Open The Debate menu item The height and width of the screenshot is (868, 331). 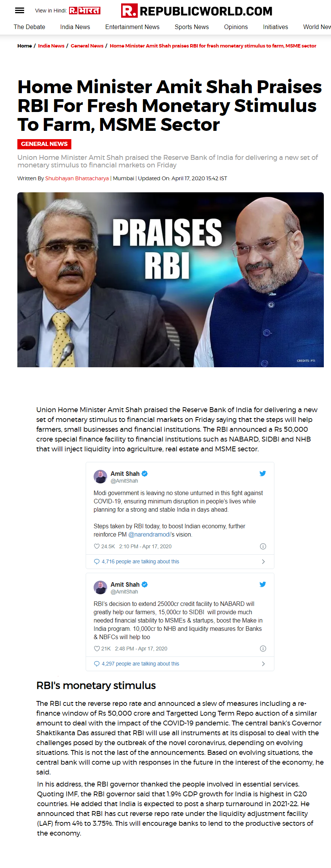(x=29, y=27)
